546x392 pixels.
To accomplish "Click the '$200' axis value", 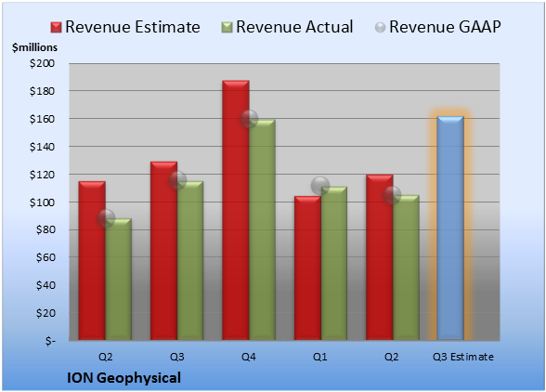I will click(x=42, y=63).
